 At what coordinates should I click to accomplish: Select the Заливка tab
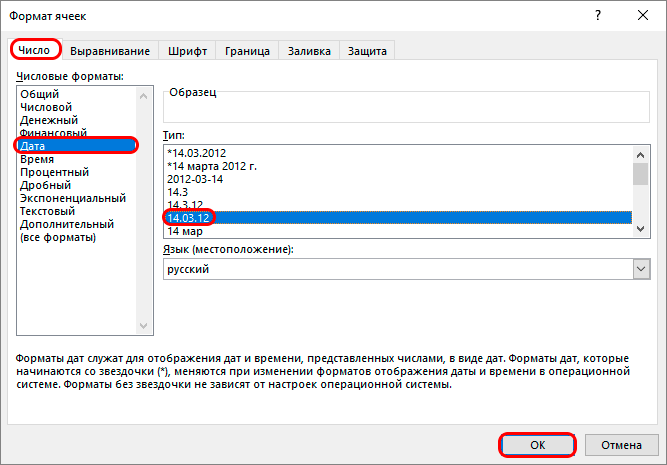coord(309,51)
